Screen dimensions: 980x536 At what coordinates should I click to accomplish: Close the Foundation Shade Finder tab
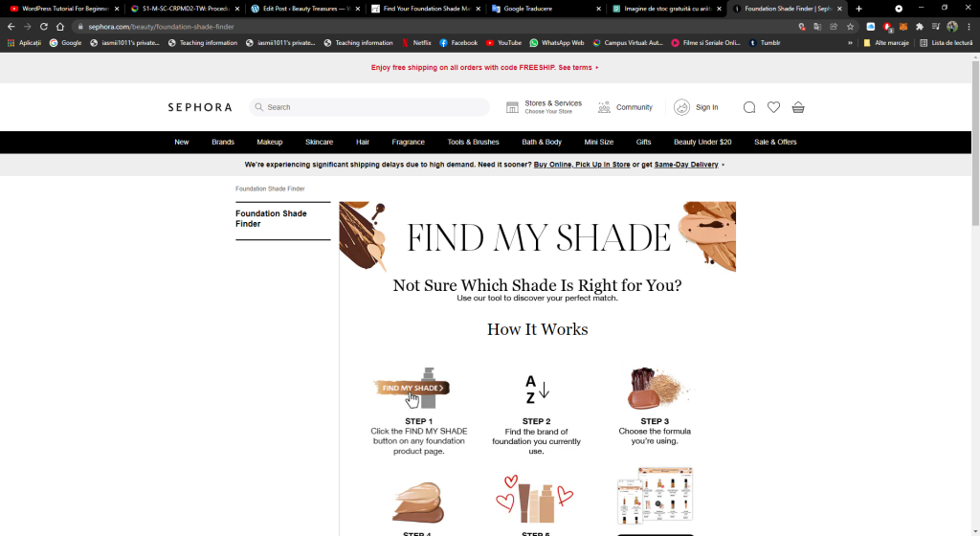[839, 9]
